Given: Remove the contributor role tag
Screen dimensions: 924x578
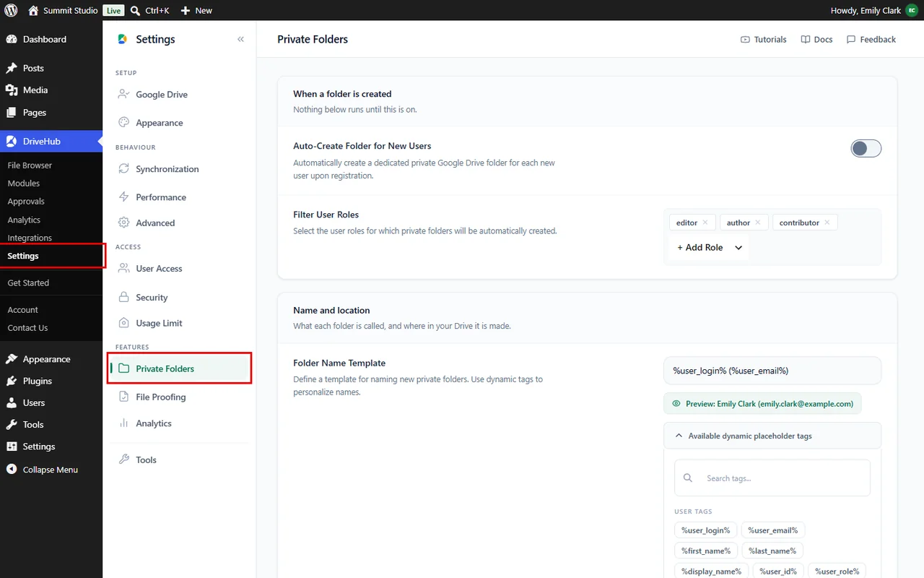Looking at the screenshot, I should [827, 223].
